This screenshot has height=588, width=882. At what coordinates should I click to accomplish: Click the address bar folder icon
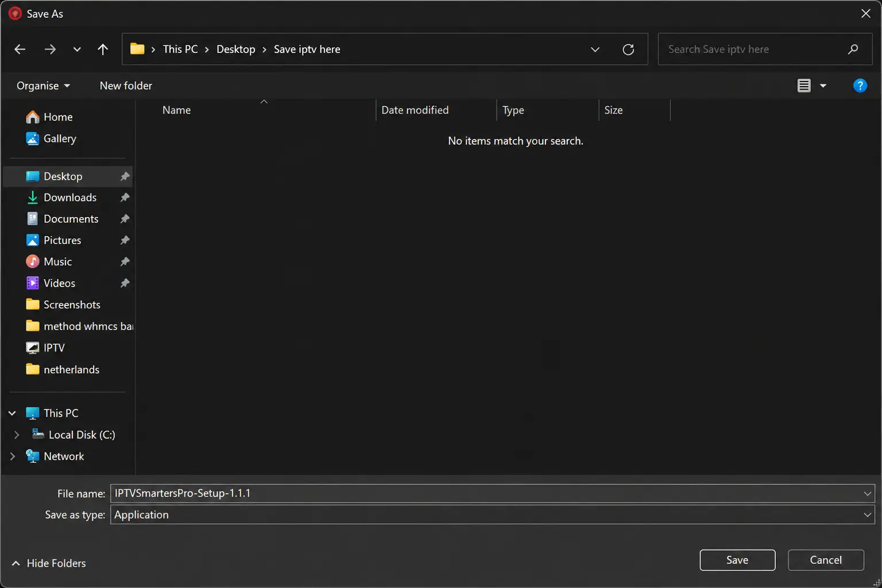pos(137,49)
